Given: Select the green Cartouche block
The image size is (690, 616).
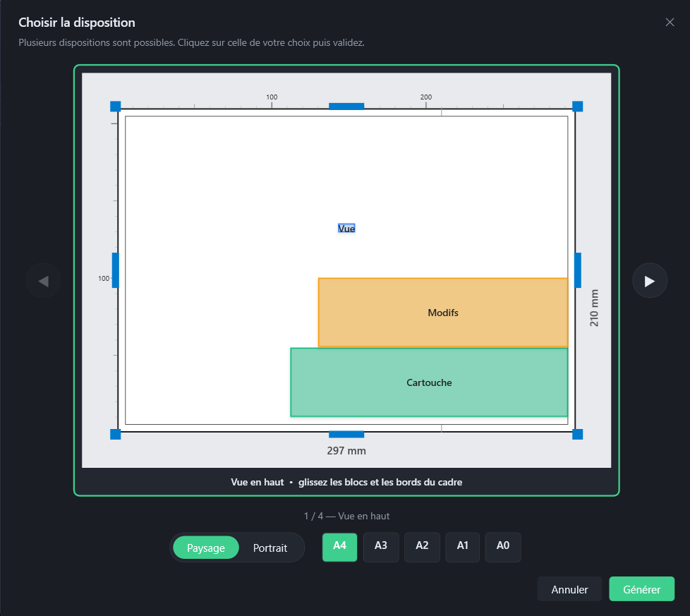Looking at the screenshot, I should pyautogui.click(x=429, y=382).
